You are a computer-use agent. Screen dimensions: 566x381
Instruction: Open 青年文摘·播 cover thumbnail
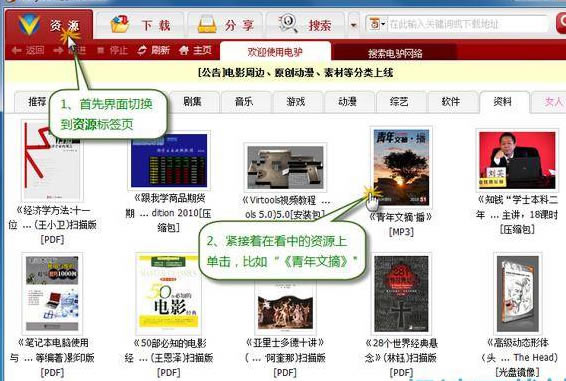401,168
